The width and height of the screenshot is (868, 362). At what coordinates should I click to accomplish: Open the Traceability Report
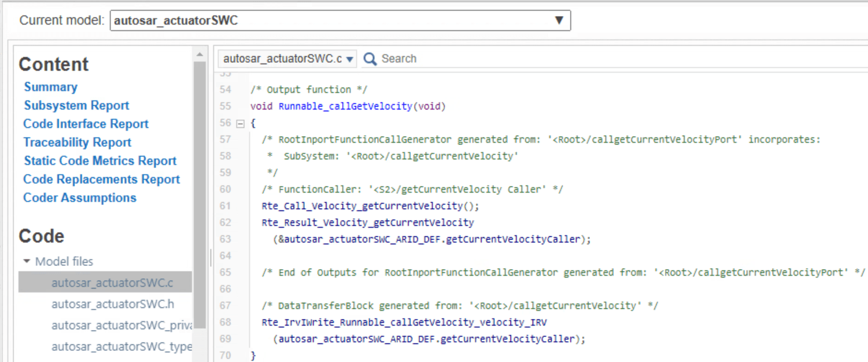77,142
